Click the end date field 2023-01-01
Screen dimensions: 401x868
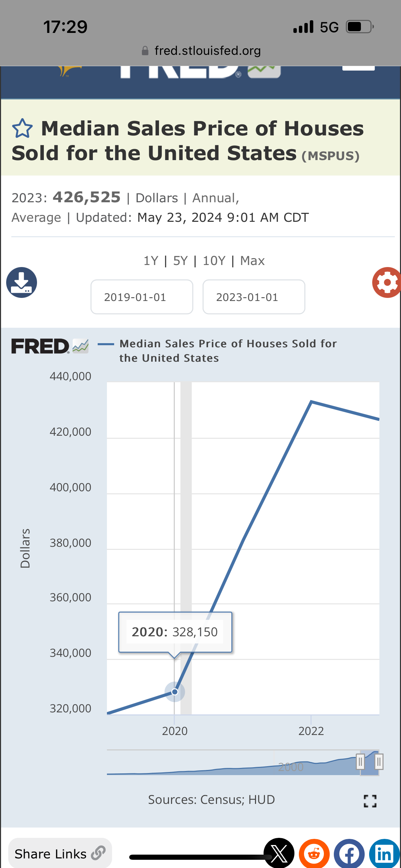[x=254, y=297]
